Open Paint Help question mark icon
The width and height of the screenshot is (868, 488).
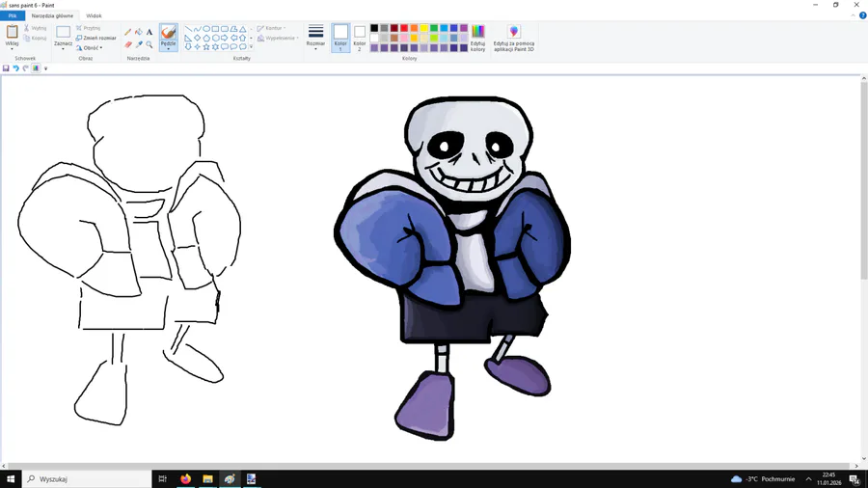pos(862,15)
